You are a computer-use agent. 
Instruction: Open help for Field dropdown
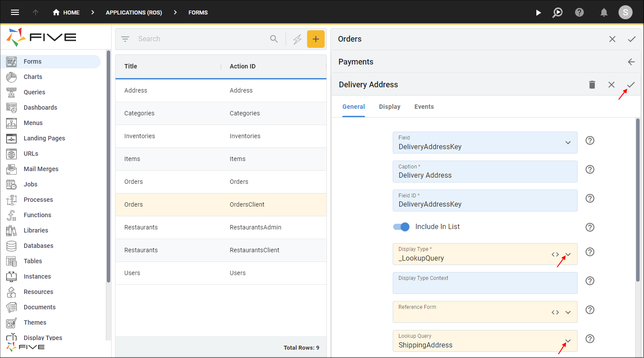[590, 140]
